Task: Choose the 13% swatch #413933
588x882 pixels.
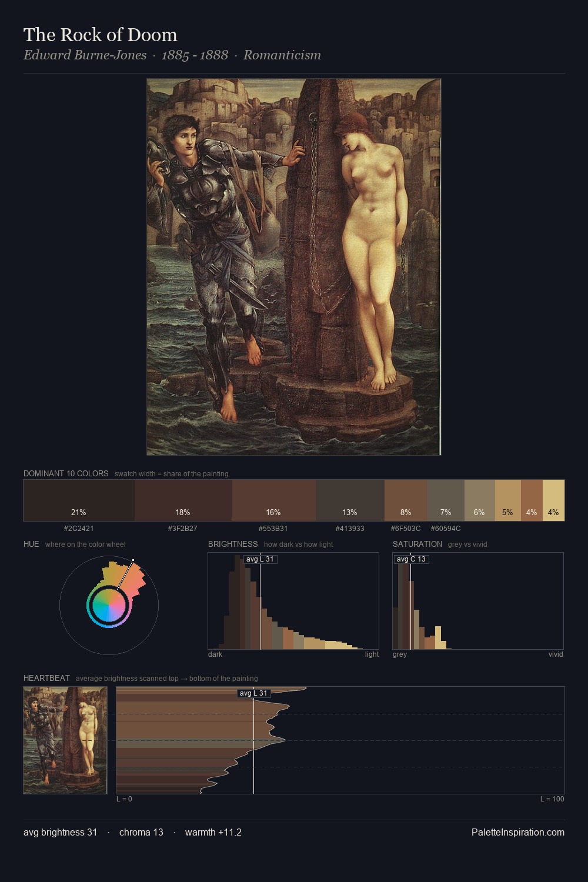Action: pos(350,500)
